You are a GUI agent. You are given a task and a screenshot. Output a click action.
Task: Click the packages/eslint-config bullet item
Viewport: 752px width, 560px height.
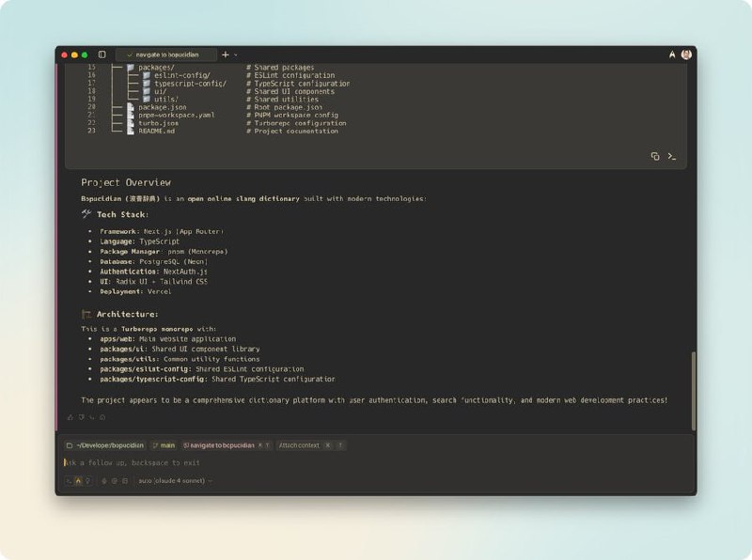click(x=201, y=369)
